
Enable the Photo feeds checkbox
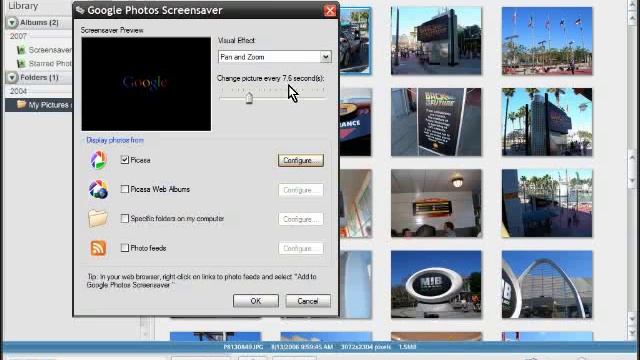coord(125,248)
